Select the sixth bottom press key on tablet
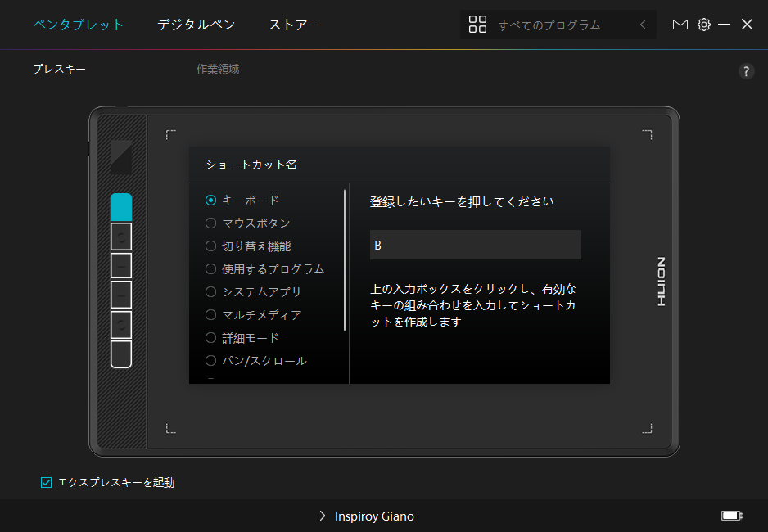Image resolution: width=768 pixels, height=532 pixels. click(121, 354)
